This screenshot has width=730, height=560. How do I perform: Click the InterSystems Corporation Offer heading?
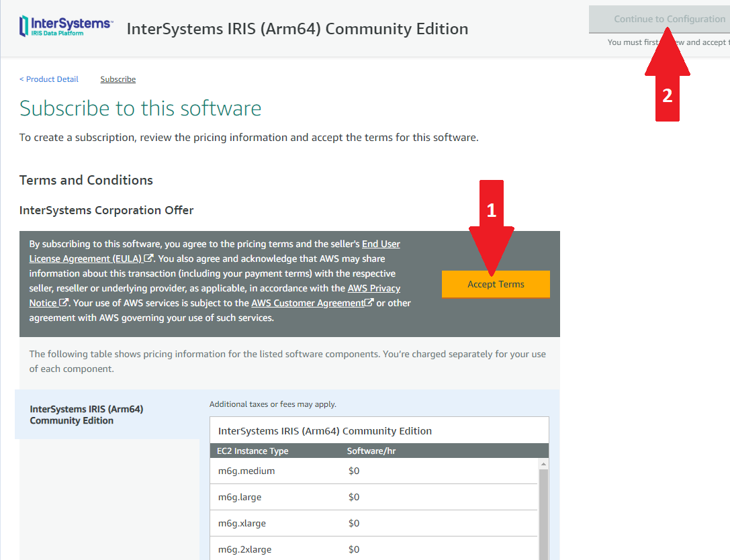(106, 210)
